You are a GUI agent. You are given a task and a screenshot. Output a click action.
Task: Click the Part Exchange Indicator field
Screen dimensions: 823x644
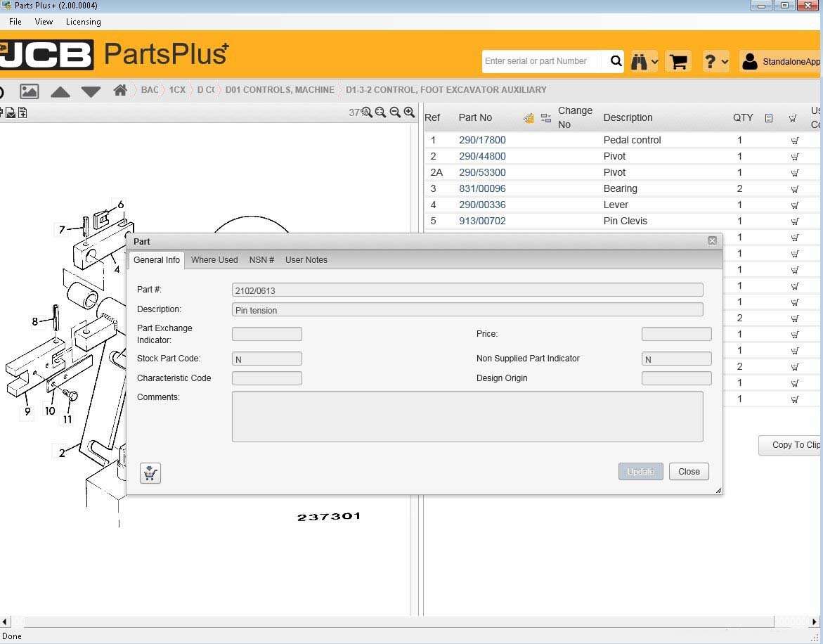click(266, 334)
